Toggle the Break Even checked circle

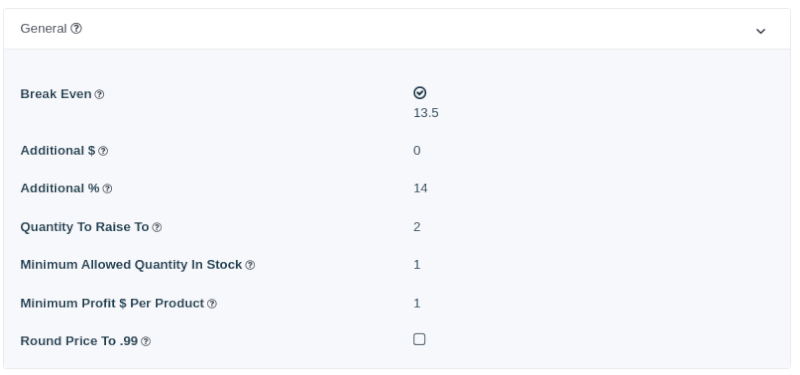[x=419, y=92]
